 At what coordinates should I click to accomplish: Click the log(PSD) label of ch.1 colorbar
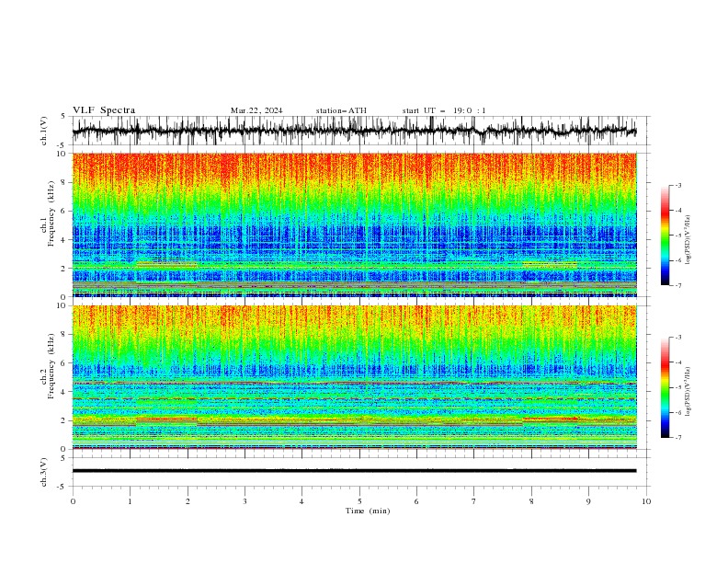tap(688, 240)
